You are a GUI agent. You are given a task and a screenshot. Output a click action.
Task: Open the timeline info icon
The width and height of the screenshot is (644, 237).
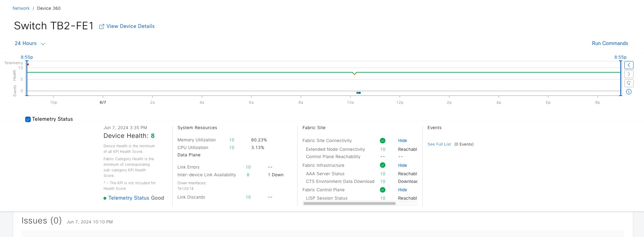(629, 92)
